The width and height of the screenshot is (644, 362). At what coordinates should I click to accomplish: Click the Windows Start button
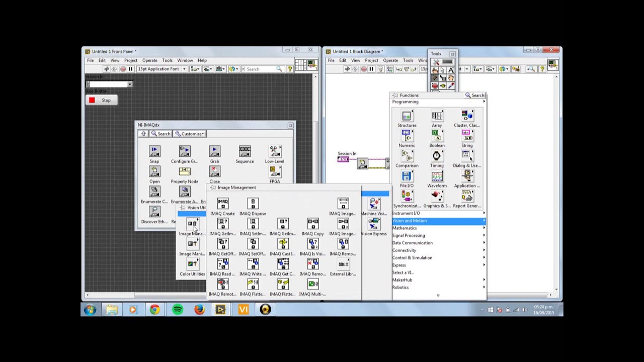[x=90, y=310]
